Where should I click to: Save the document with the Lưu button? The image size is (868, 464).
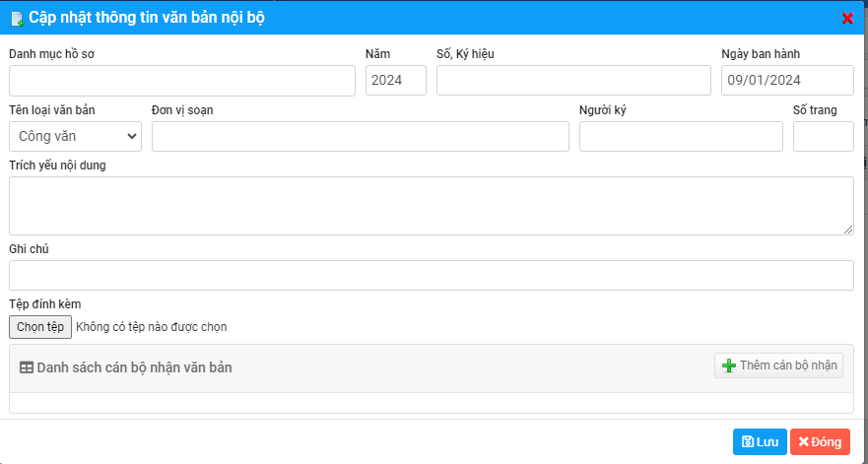[760, 442]
